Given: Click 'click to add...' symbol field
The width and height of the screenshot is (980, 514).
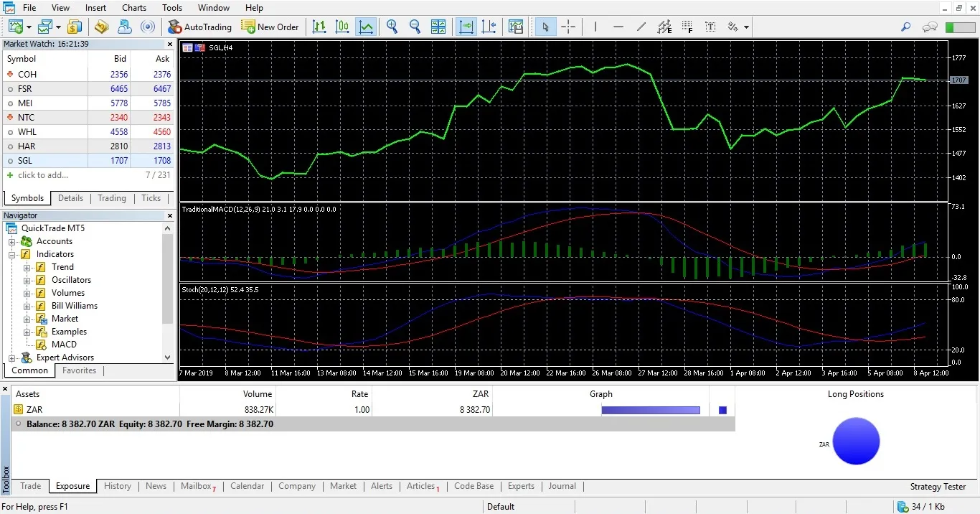Looking at the screenshot, I should [43, 175].
